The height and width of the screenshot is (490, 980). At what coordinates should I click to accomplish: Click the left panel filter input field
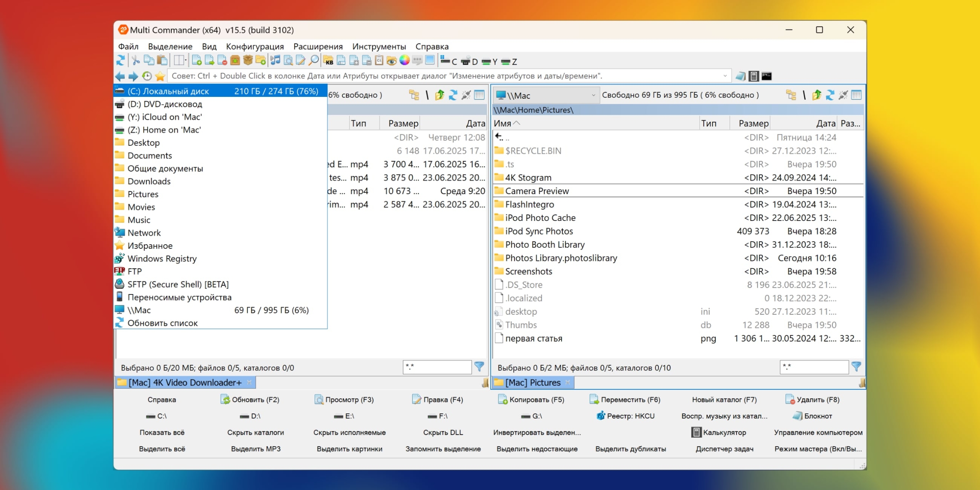(436, 367)
